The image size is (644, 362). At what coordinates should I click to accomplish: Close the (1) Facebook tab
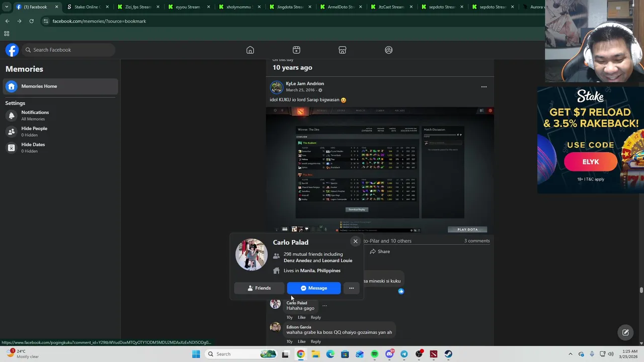(x=56, y=7)
